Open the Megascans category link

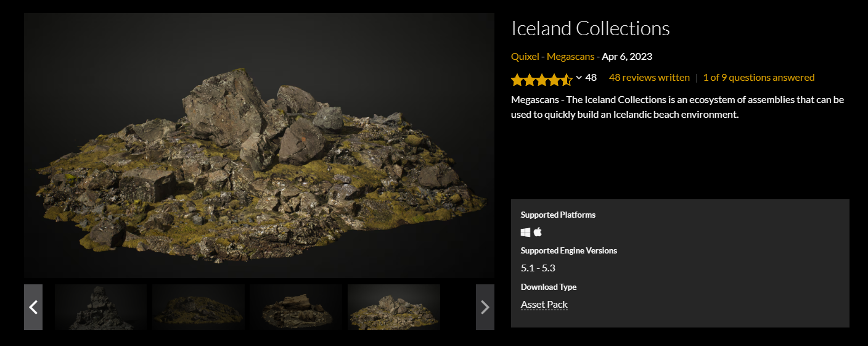click(570, 57)
